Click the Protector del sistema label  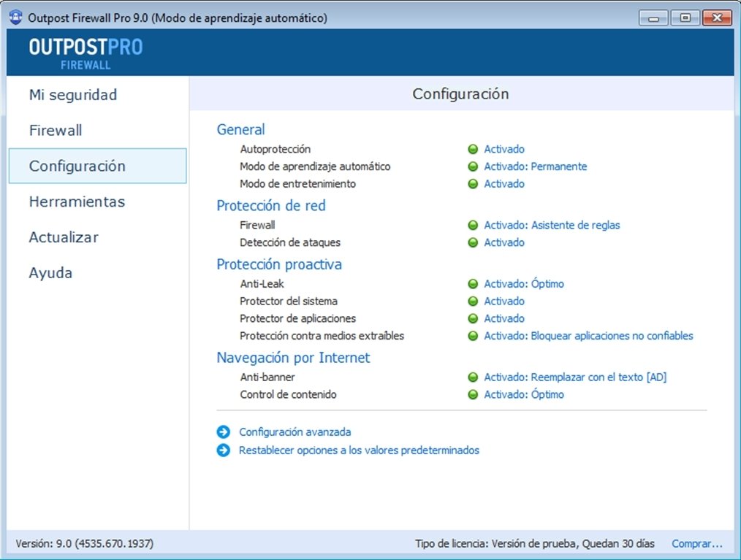click(288, 302)
